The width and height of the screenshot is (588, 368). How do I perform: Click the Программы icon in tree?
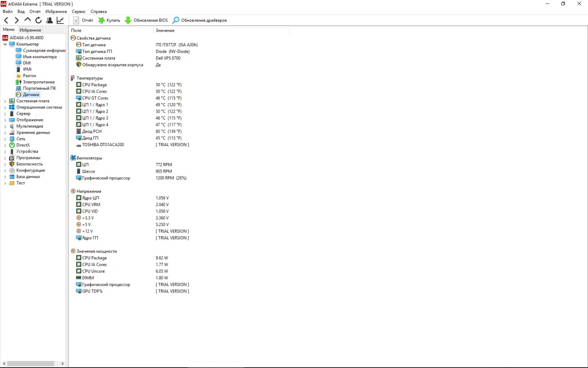(12, 158)
